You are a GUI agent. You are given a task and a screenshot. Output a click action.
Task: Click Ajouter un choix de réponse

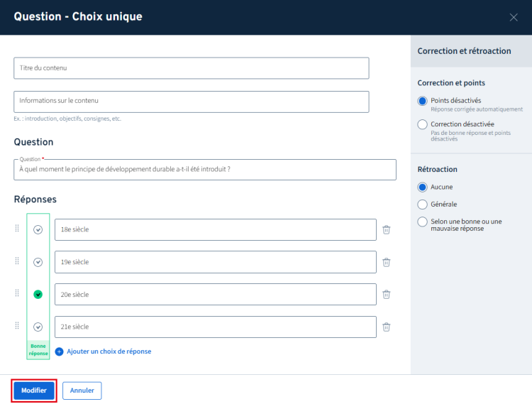[103, 351]
